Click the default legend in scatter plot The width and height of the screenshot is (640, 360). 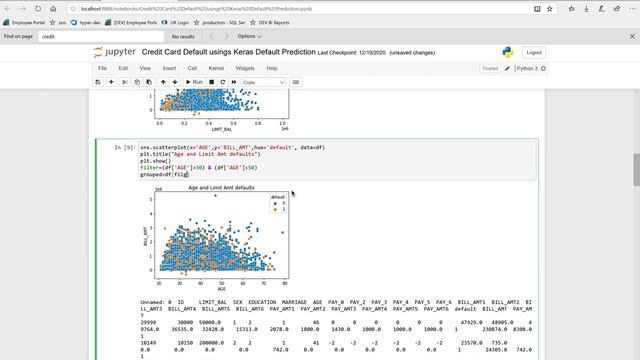click(278, 203)
